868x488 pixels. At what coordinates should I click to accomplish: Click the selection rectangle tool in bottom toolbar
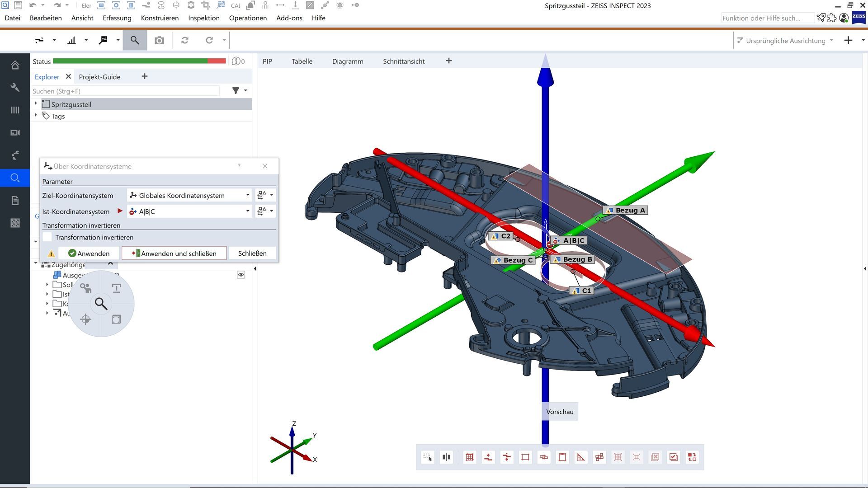click(427, 457)
